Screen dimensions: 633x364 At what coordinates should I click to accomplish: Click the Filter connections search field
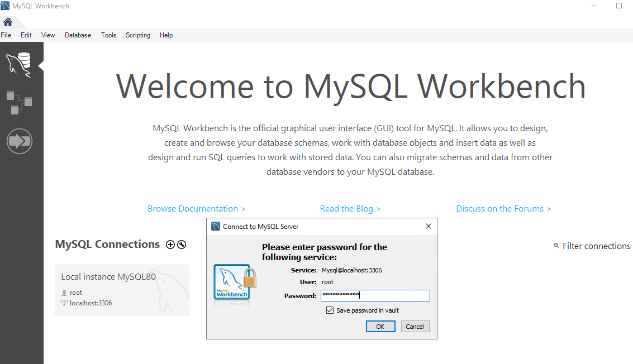(596, 246)
